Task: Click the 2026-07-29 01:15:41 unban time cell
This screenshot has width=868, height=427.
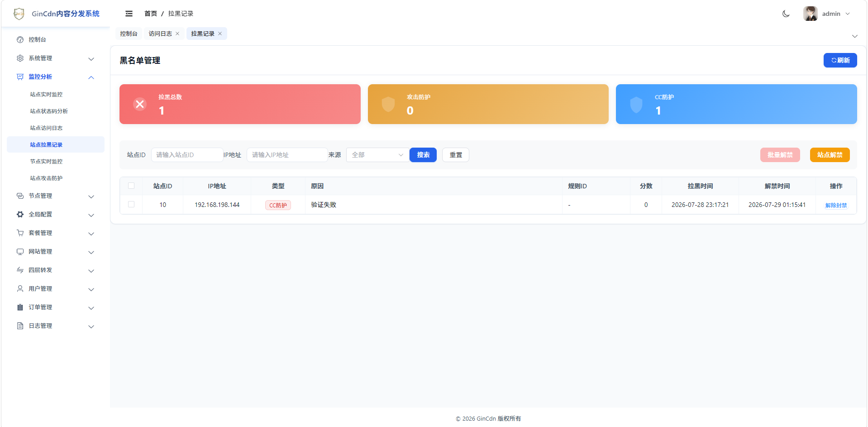Action: pyautogui.click(x=777, y=205)
